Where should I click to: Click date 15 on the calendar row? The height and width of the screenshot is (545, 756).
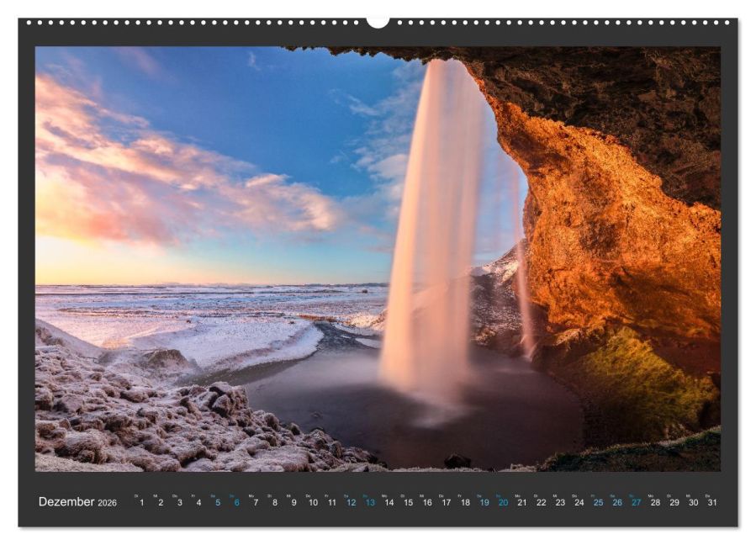(x=408, y=502)
